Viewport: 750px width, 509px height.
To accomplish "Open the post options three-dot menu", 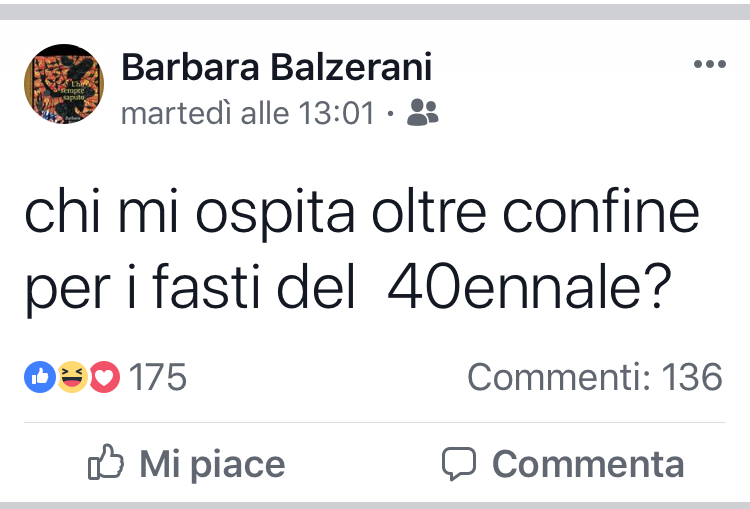I will pyautogui.click(x=709, y=65).
